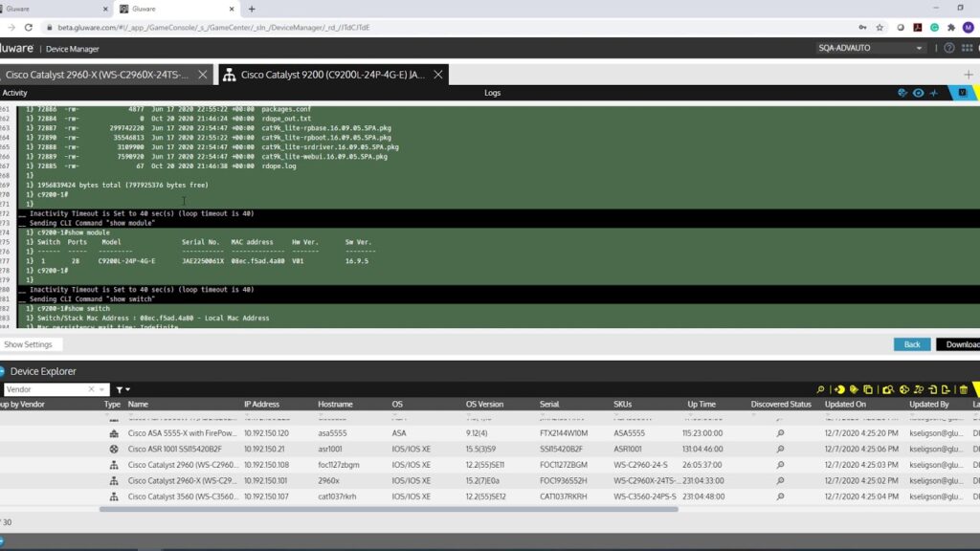Select the search icon in Device Explorer toolbar
The height and width of the screenshot is (551, 980).
pyautogui.click(x=821, y=390)
